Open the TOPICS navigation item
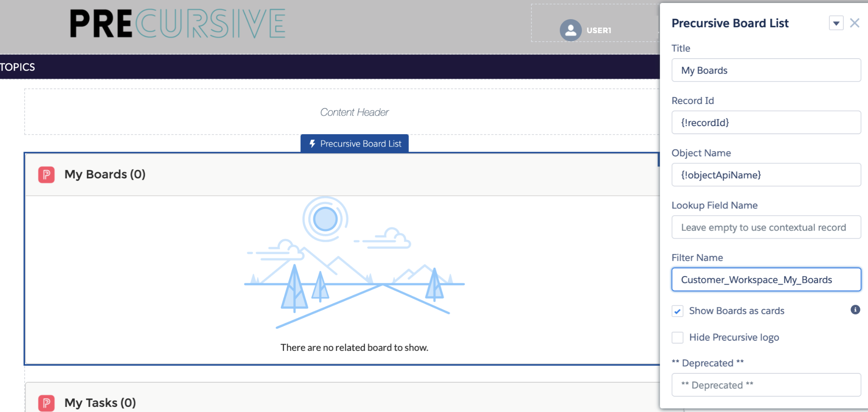The height and width of the screenshot is (412, 868). pyautogui.click(x=17, y=67)
